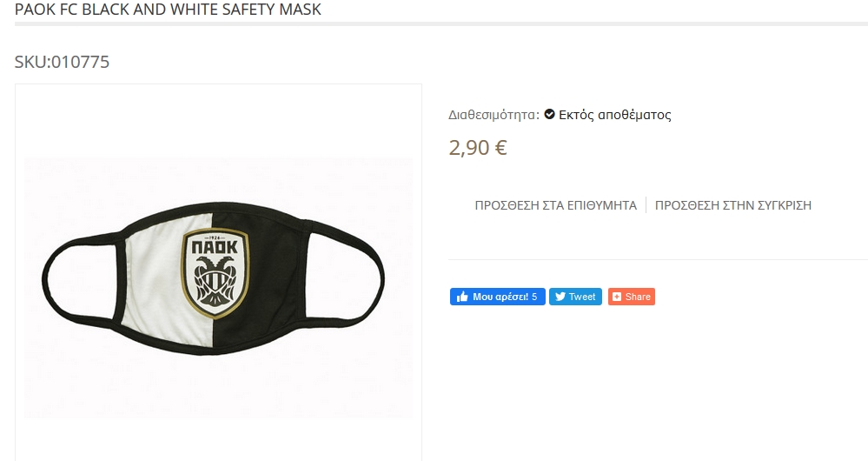Image resolution: width=868 pixels, height=461 pixels.
Task: Click the orange Share plus icon
Action: click(x=617, y=297)
